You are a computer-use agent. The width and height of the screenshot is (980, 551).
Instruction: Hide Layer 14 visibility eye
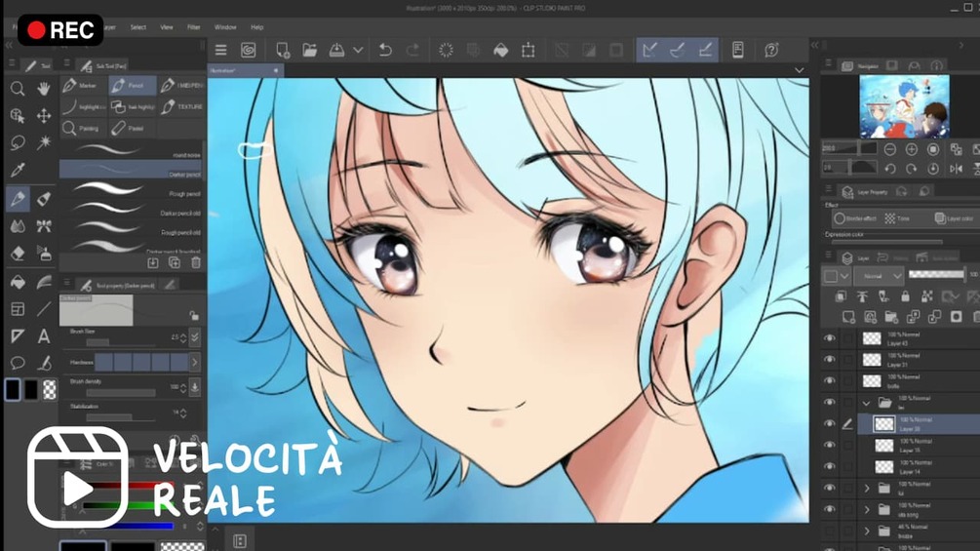830,466
